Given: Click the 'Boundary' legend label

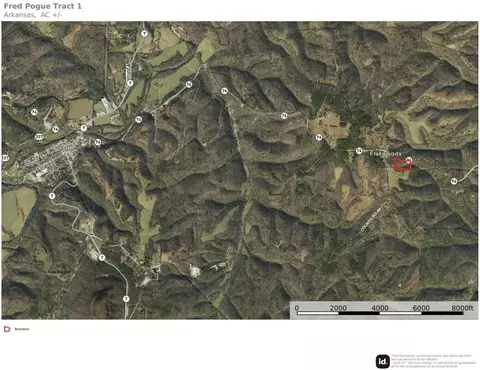Looking at the screenshot, I should click(x=22, y=329).
